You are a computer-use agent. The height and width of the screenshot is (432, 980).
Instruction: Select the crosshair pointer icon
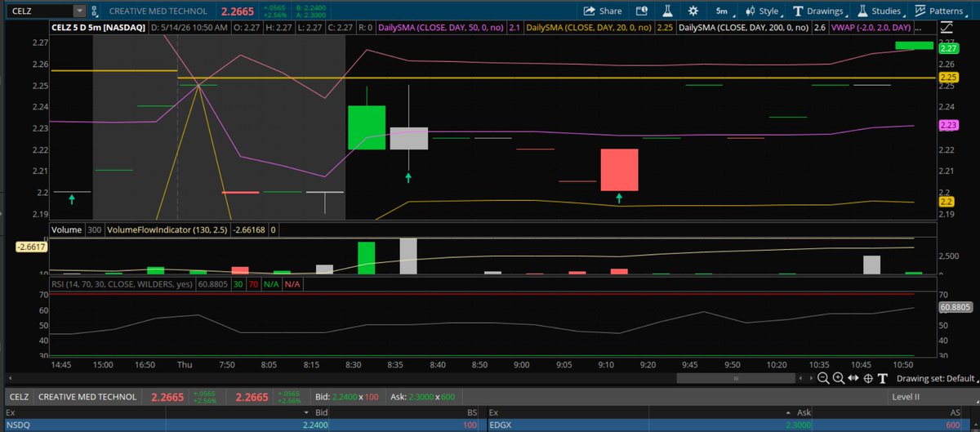point(868,378)
